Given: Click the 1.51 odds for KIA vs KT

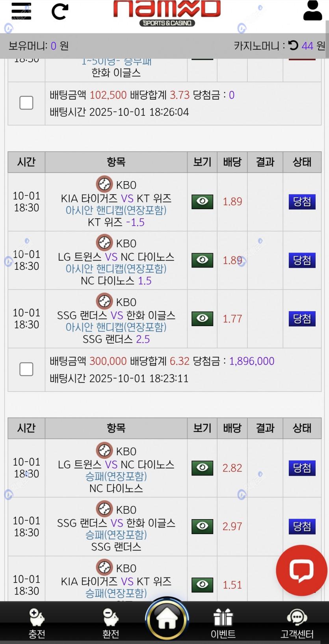Looking at the screenshot, I should tap(232, 585).
